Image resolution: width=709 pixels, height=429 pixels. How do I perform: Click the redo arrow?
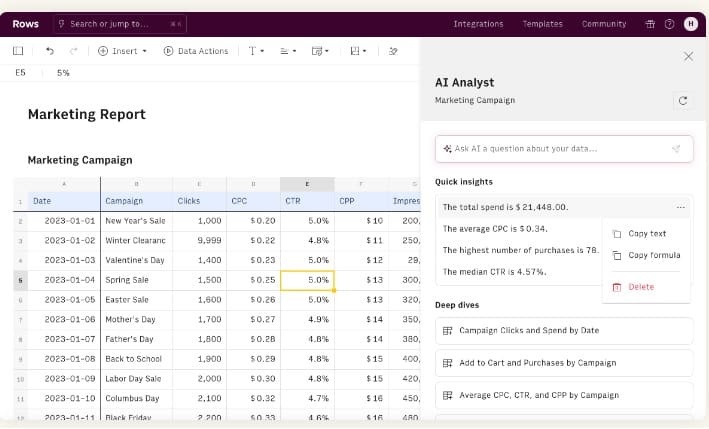point(74,51)
